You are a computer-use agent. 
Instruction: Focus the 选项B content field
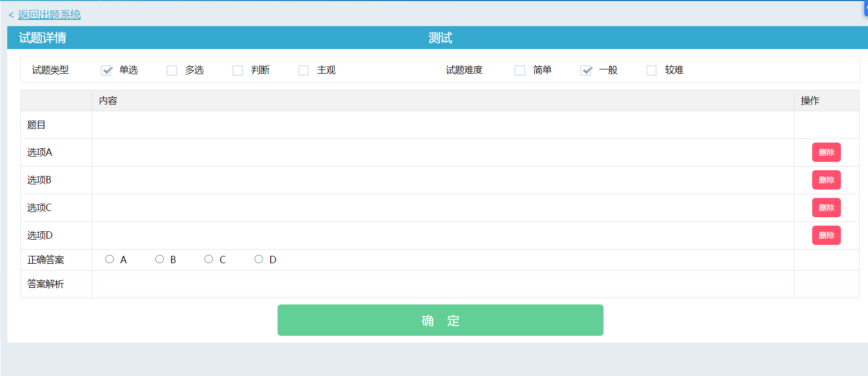442,180
